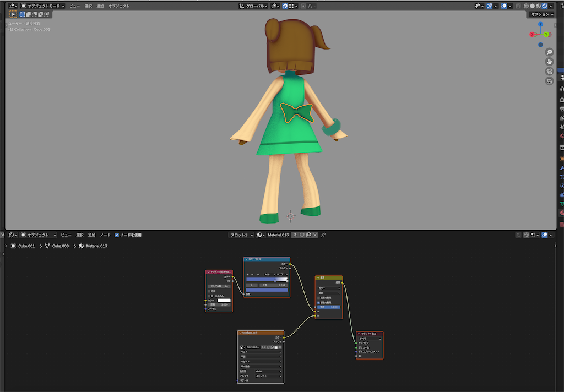This screenshot has height=392, width=564.
Task: Click the ColorRamp gradient bar
Action: pos(267,279)
